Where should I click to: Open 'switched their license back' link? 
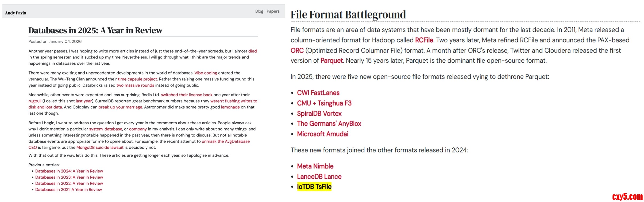186,95
